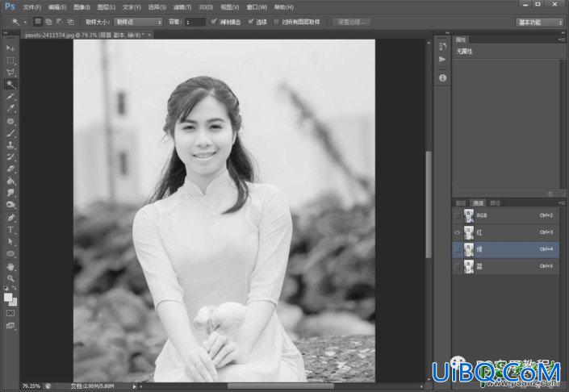Show the RGB composite channel
Screen dimensions: 569x392
pos(458,215)
